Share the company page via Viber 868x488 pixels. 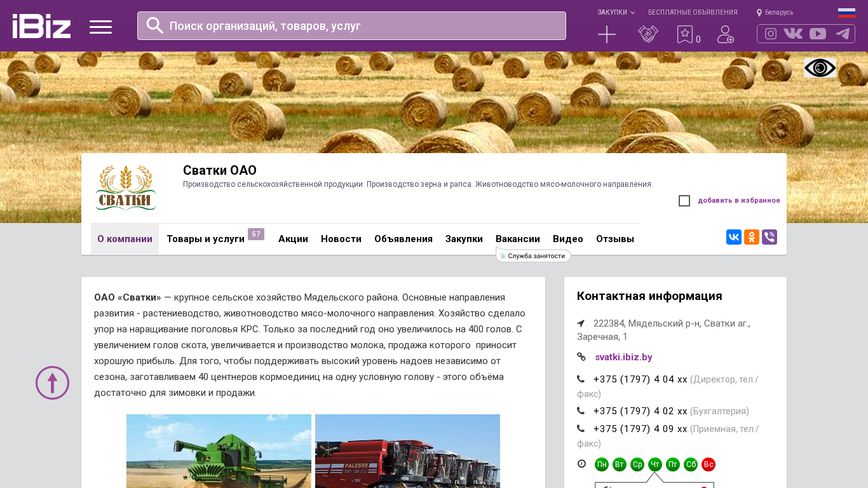coord(770,237)
